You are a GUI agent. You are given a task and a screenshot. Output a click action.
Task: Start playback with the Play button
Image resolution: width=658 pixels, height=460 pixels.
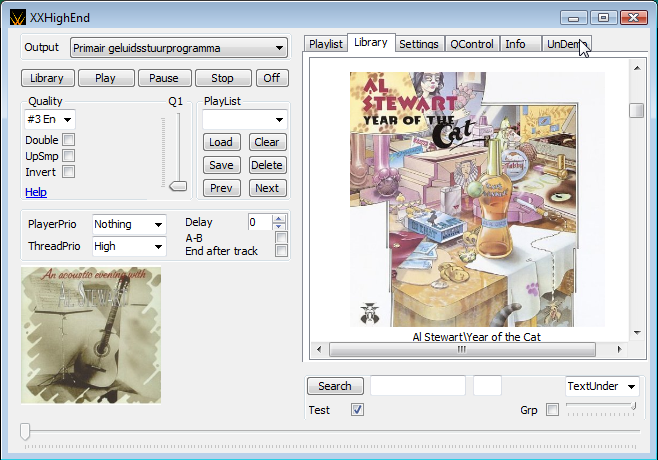pos(106,78)
